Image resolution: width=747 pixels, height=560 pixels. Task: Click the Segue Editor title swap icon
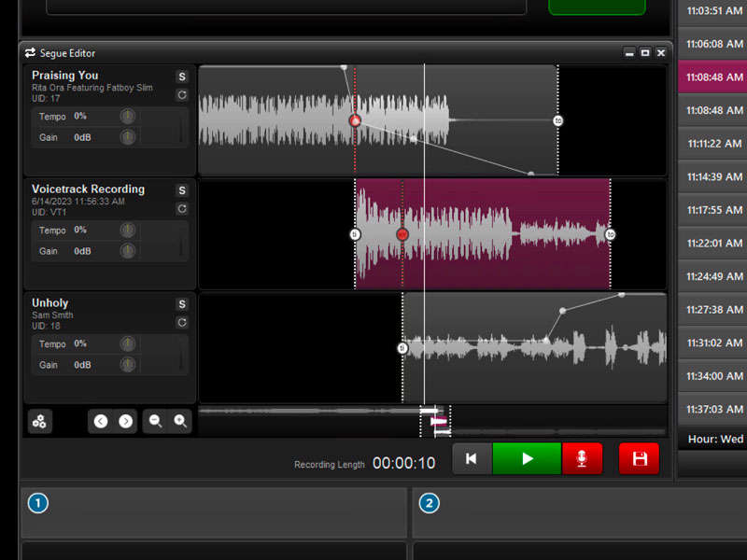pos(31,53)
